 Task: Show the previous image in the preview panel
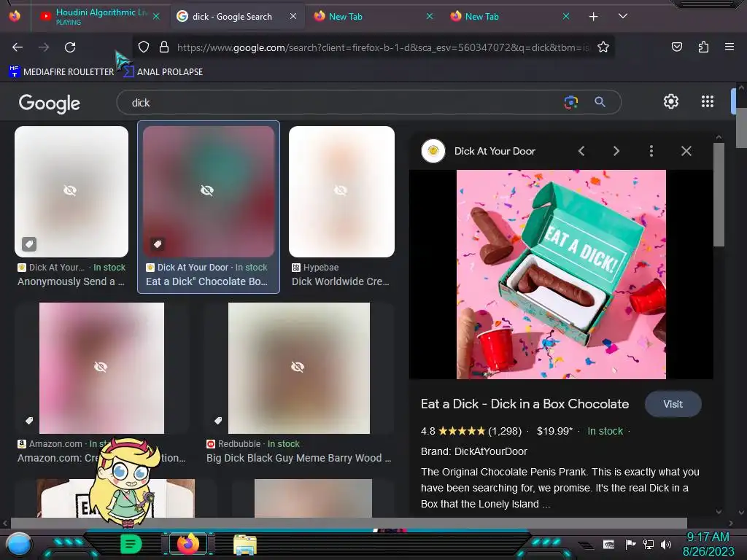(x=581, y=151)
